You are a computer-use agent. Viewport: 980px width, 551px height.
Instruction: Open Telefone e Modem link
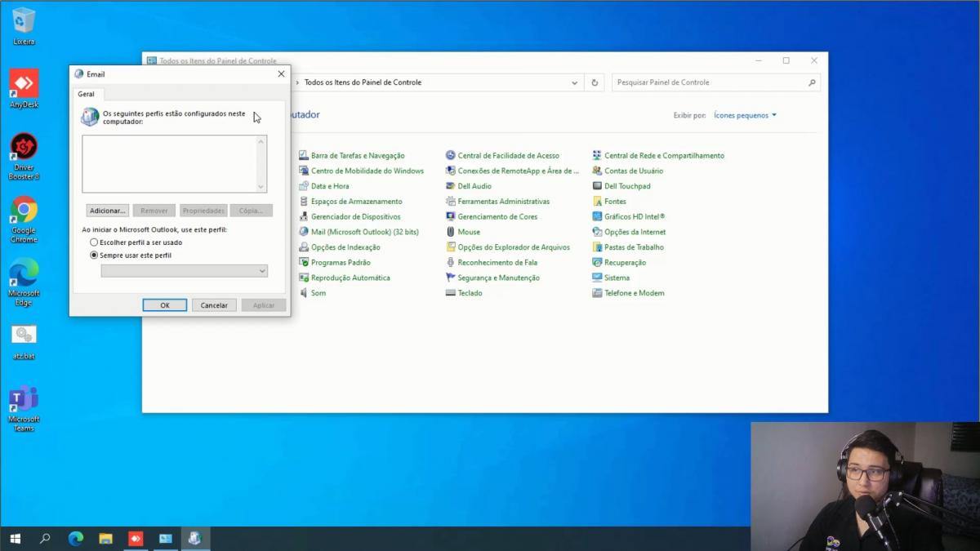[x=634, y=293]
